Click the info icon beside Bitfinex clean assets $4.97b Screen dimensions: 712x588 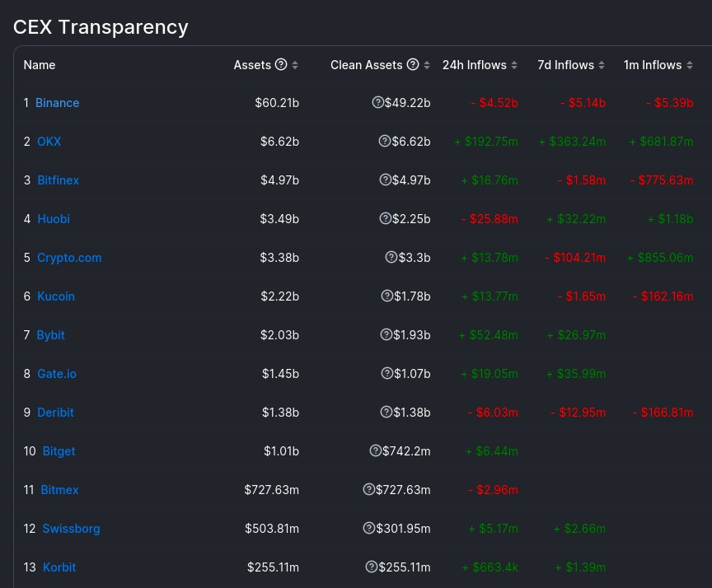point(385,180)
